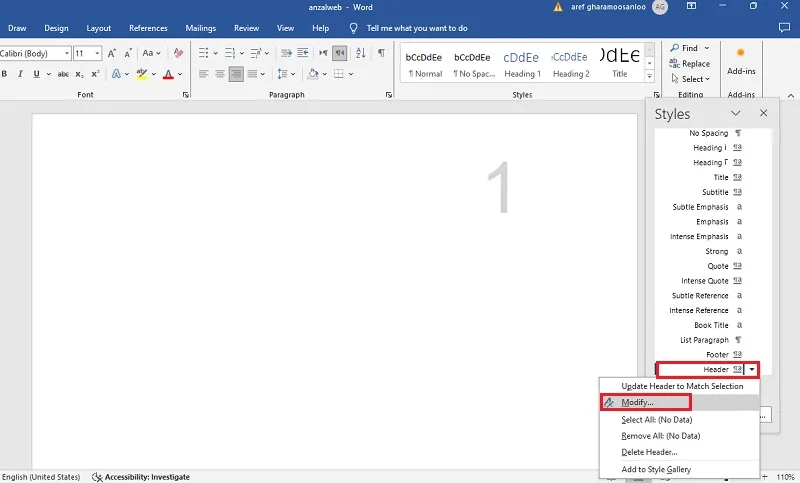
Task: Justify text alignment
Action: click(x=252, y=74)
